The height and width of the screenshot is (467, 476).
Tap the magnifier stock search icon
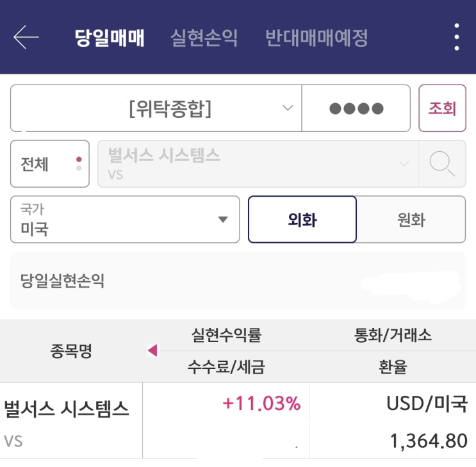(x=442, y=164)
